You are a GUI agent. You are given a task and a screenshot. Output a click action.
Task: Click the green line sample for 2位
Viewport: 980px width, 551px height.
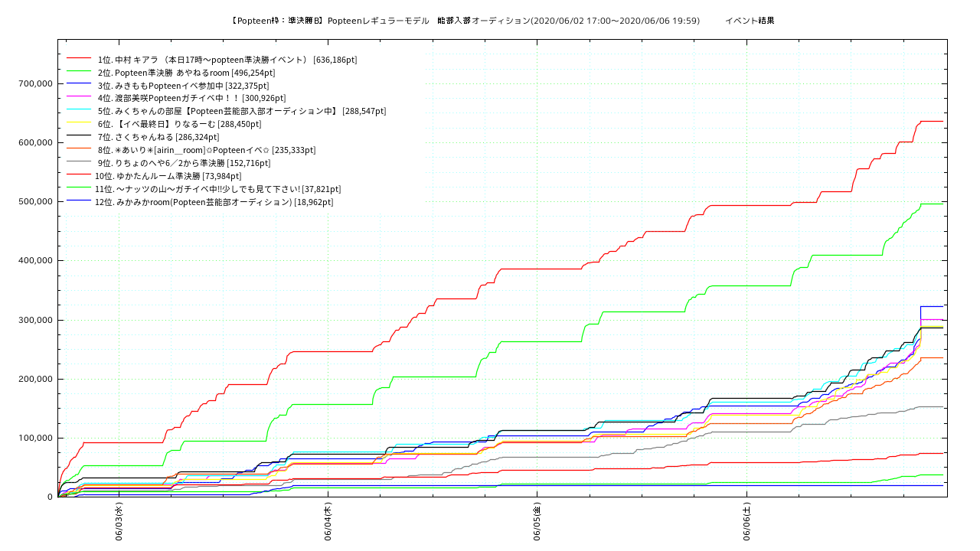click(x=79, y=73)
